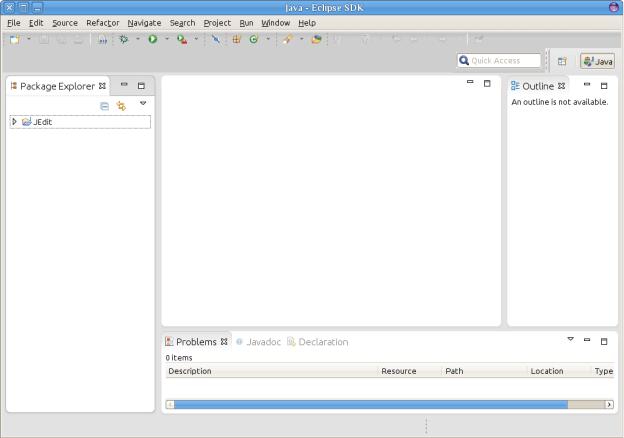Sort by the Location column header
Viewport: 624px width, 438px height.
(x=560, y=371)
